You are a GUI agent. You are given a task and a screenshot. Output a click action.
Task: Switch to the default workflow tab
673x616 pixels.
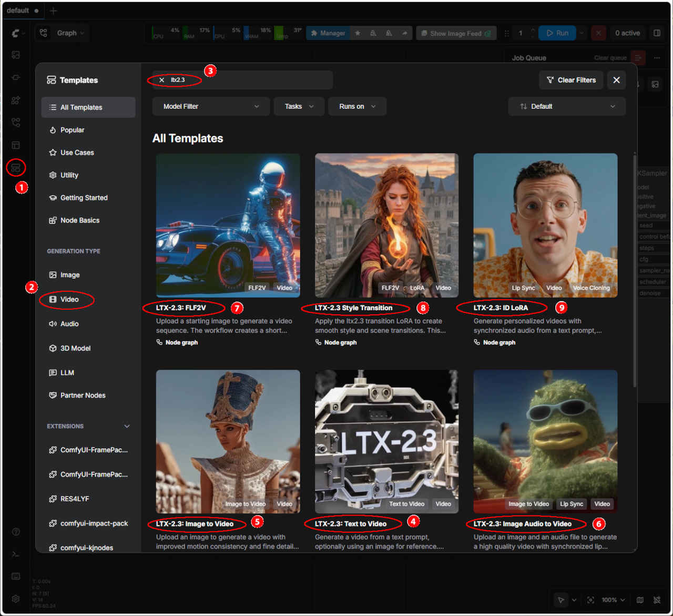click(23, 11)
